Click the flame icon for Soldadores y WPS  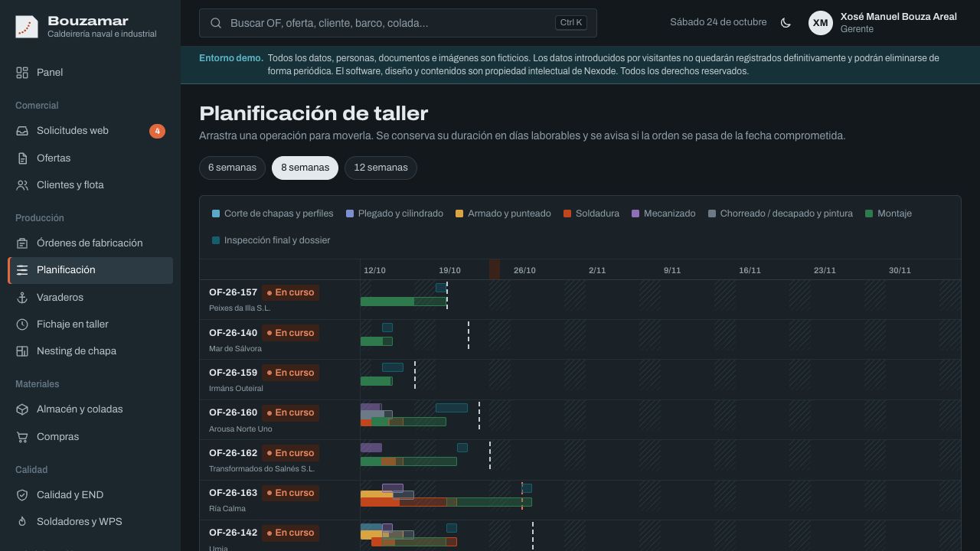coord(22,522)
